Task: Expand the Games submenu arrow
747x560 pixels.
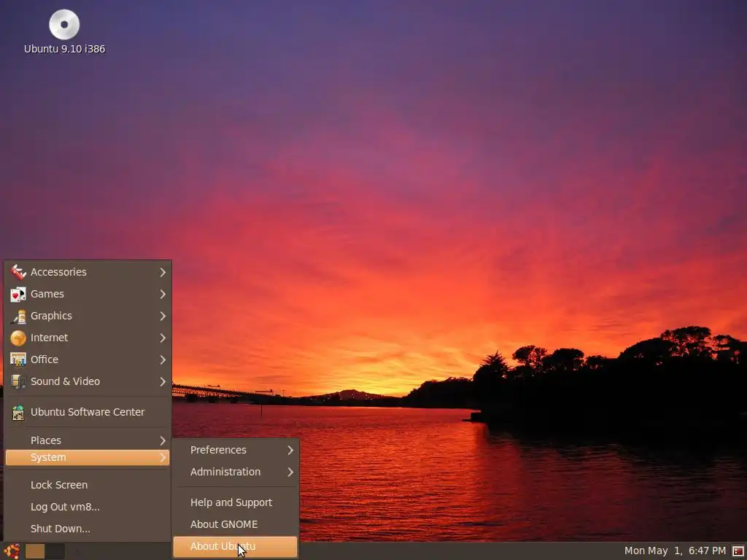Action: [x=163, y=294]
